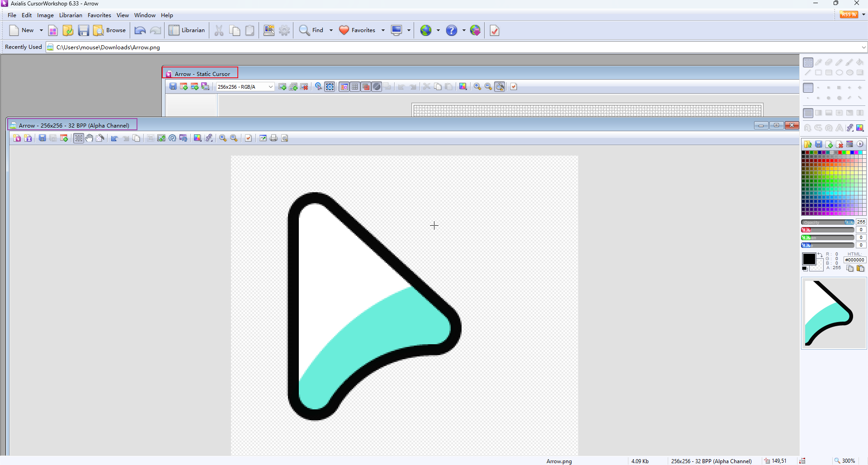Click delete image format icon with red X
This screenshot has height=465, width=868.
[x=304, y=87]
